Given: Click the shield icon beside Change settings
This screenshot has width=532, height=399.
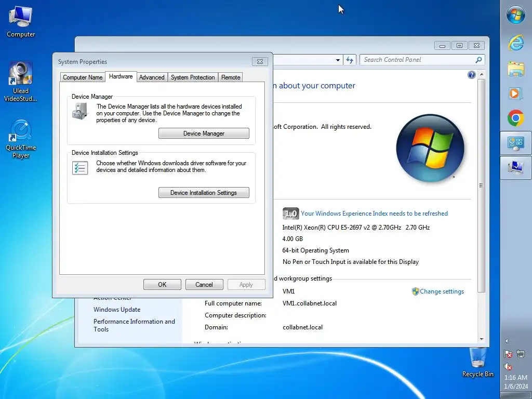Looking at the screenshot, I should coord(415,291).
